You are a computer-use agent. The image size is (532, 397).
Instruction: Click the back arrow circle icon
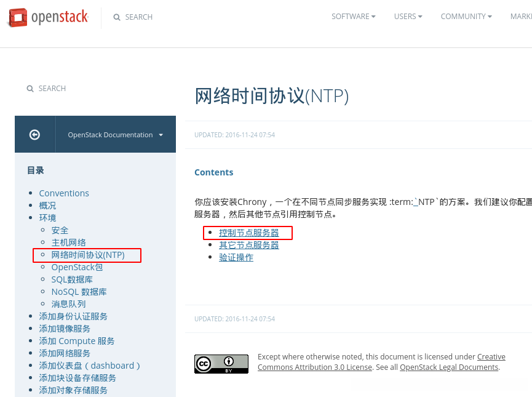[34, 135]
